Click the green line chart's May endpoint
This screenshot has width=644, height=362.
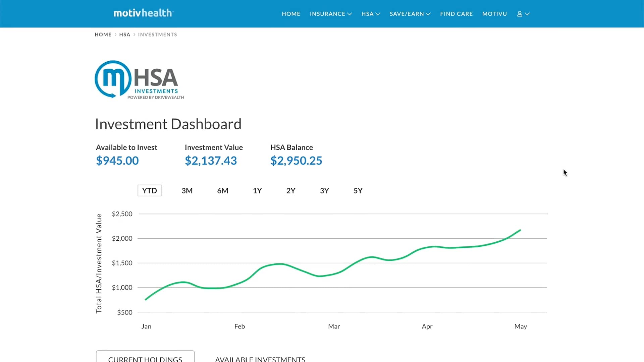coord(520,230)
